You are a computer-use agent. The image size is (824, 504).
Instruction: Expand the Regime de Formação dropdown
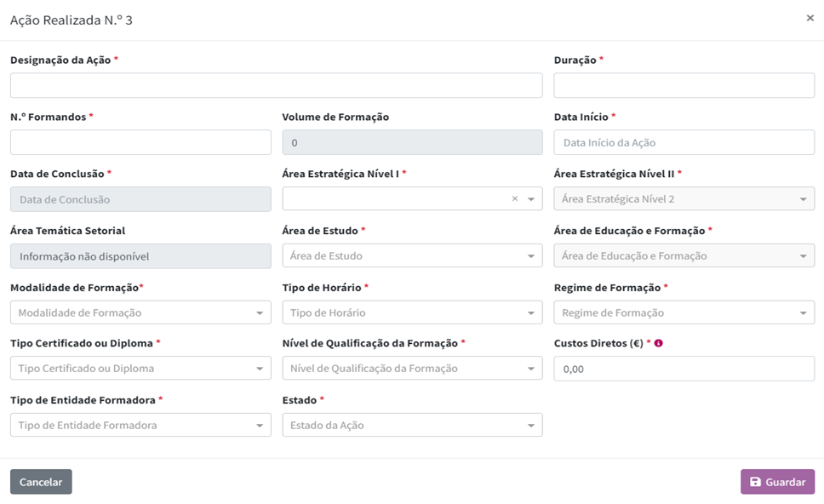pos(684,312)
